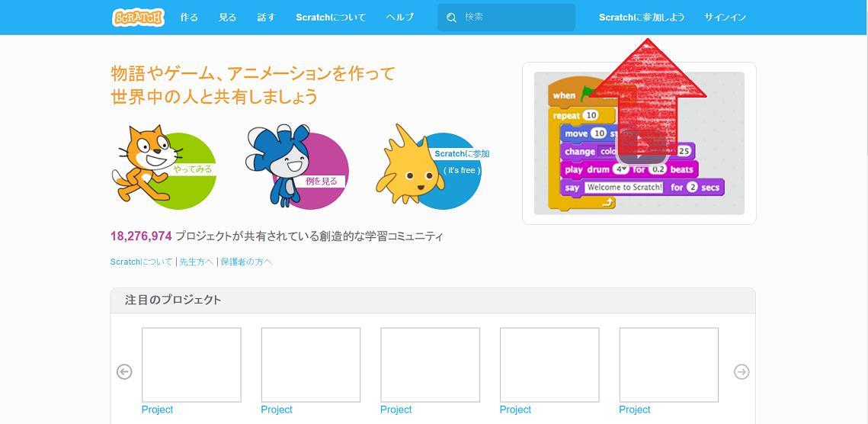Click the Scratch logo in the header

coord(138,18)
